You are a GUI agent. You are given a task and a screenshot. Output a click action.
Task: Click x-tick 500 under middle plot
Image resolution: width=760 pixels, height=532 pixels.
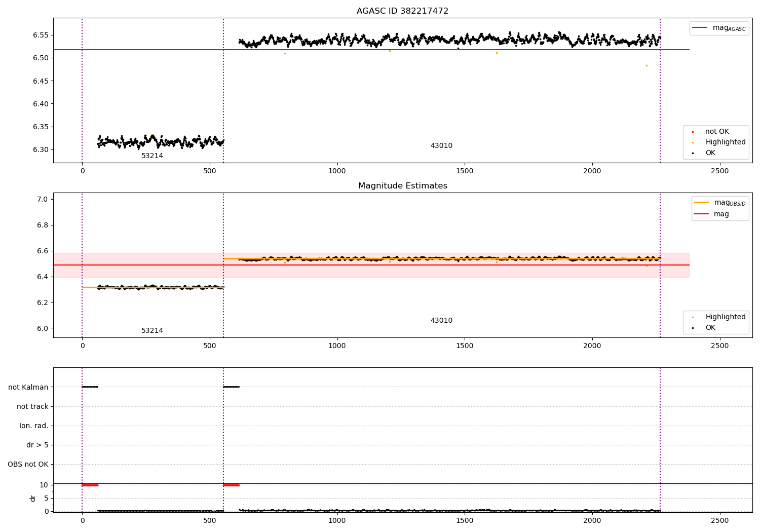tap(210, 346)
